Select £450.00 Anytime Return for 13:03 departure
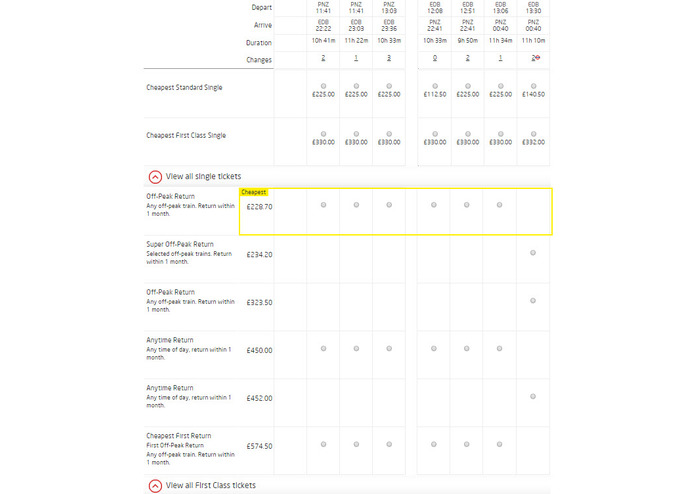This screenshot has height=494, width=695. coord(389,348)
